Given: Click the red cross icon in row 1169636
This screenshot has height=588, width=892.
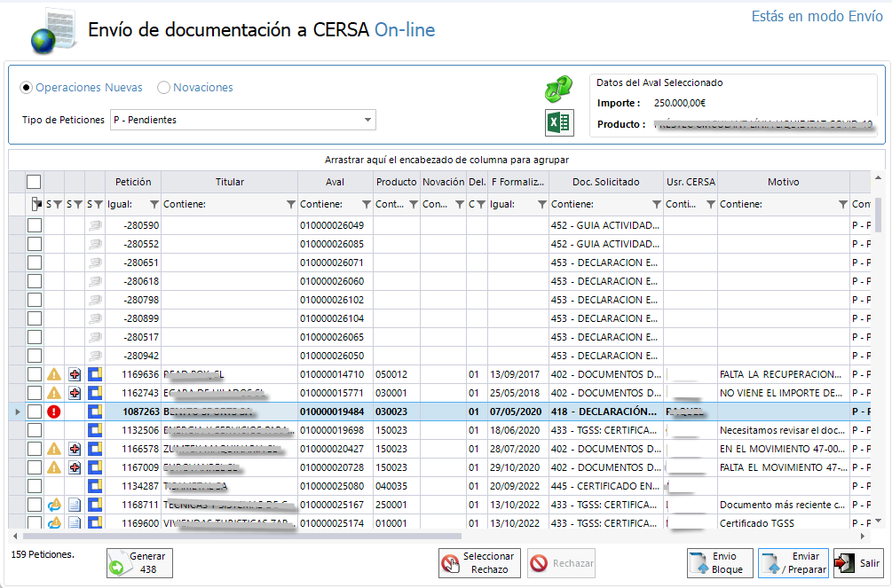Looking at the screenshot, I should (x=75, y=375).
